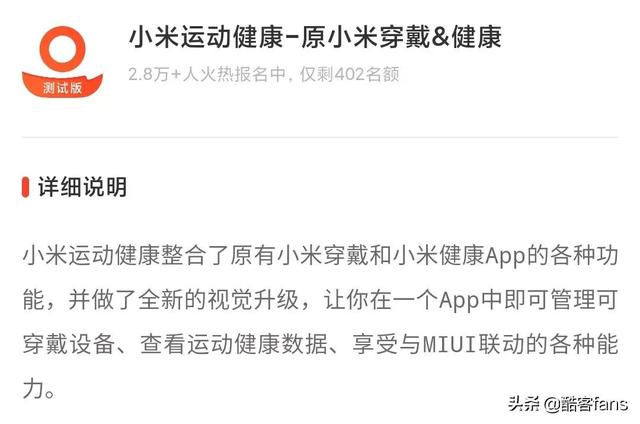Click the 测试版 ribbon badge on icon
The image size is (640, 424).
[x=62, y=87]
